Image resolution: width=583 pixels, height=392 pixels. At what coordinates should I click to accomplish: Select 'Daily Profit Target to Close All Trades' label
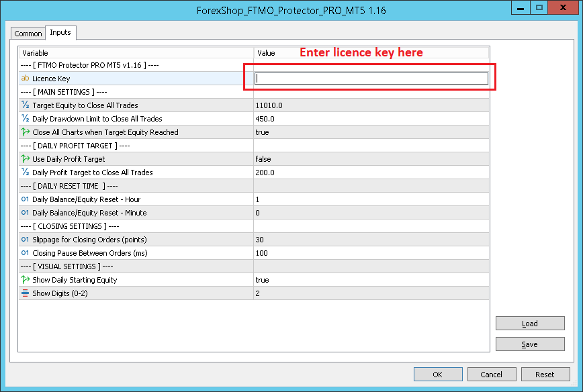[x=93, y=173]
